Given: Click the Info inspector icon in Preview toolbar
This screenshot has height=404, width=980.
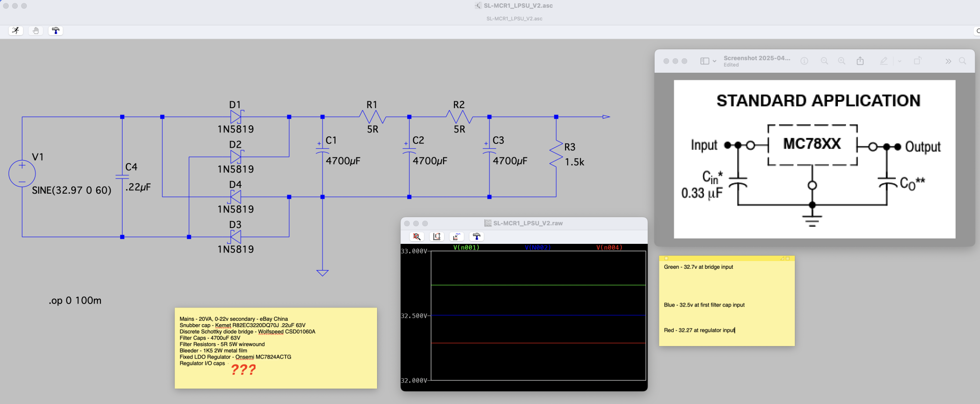Looking at the screenshot, I should coord(804,61).
